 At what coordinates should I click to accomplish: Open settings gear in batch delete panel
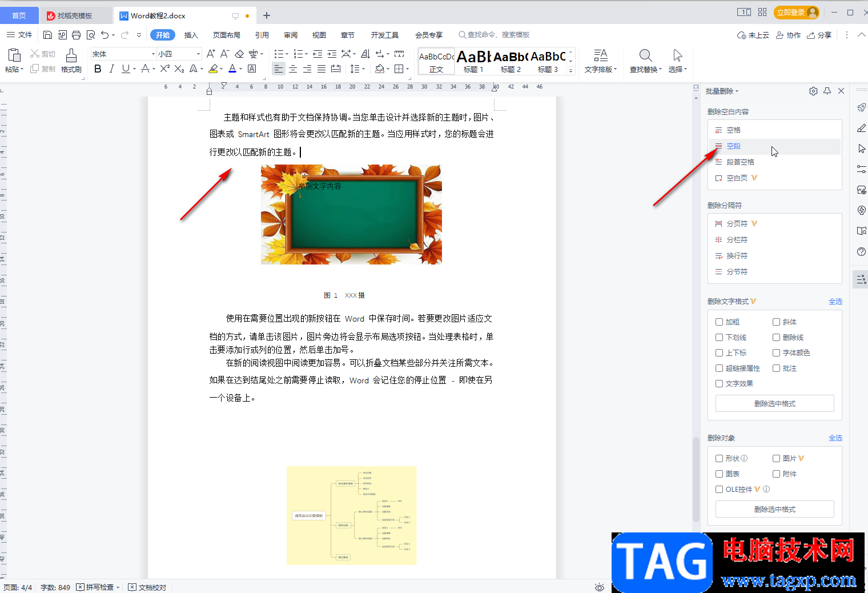(x=813, y=91)
